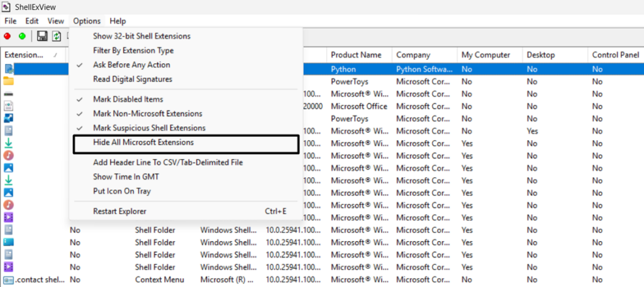Sort list by Product Name column
Image resolution: width=644 pixels, height=287 pixels.
coord(355,55)
